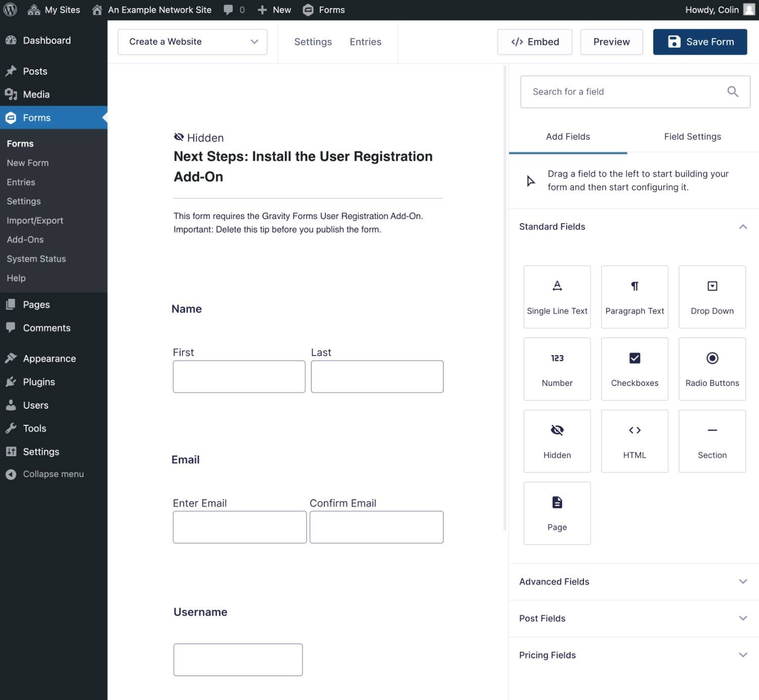Expand the Advanced Fields section
Screen dimensions: 759x700
tap(634, 582)
